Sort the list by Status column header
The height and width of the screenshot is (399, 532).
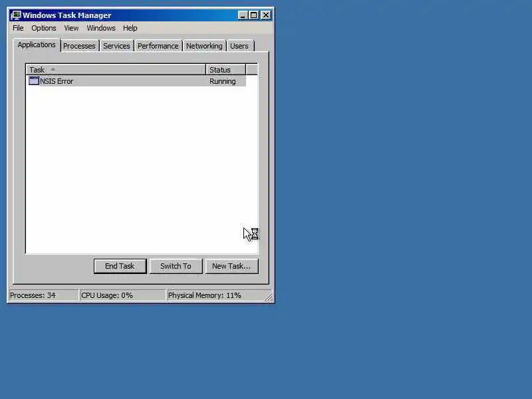[x=225, y=70]
